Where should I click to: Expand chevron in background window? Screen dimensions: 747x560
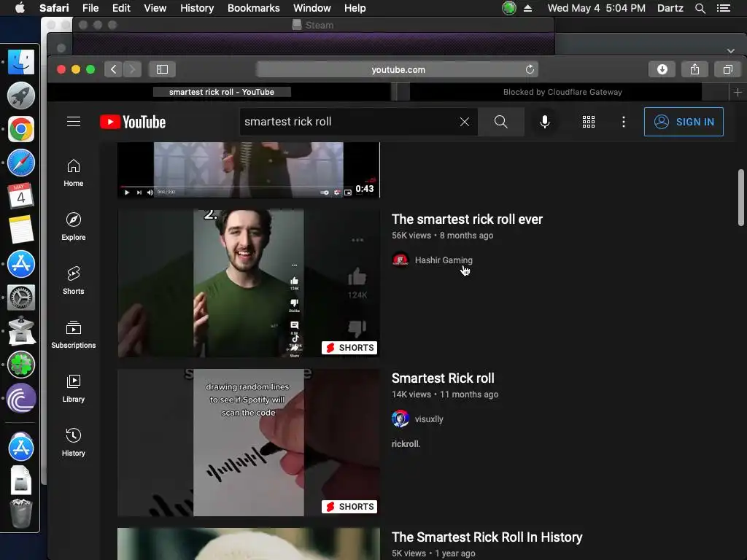731,50
